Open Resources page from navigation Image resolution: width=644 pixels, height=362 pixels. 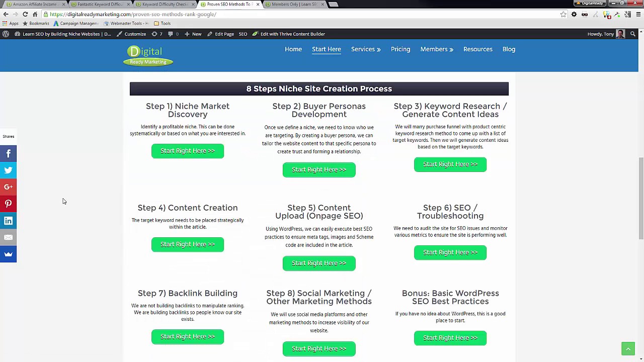point(478,49)
